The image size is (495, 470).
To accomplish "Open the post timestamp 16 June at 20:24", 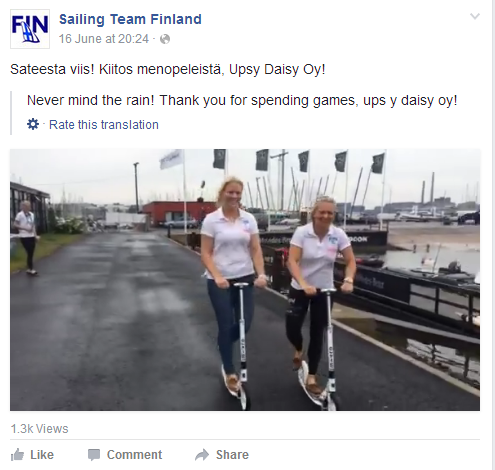I will click(104, 39).
